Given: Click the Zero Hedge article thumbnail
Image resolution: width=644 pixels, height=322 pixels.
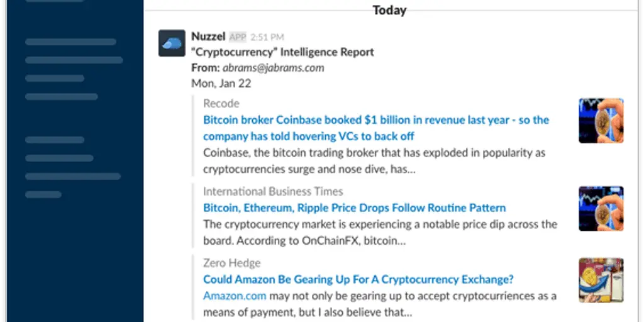Looking at the screenshot, I should pos(601,280).
